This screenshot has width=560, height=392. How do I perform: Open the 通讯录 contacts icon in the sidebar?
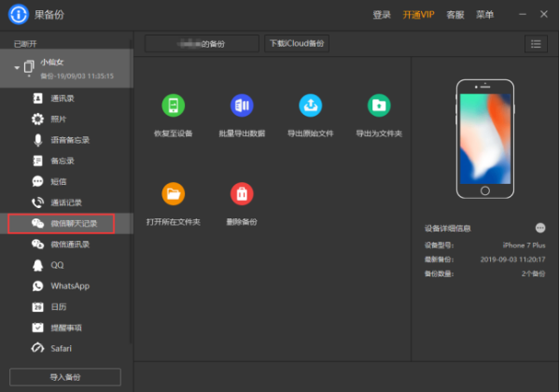click(x=37, y=98)
